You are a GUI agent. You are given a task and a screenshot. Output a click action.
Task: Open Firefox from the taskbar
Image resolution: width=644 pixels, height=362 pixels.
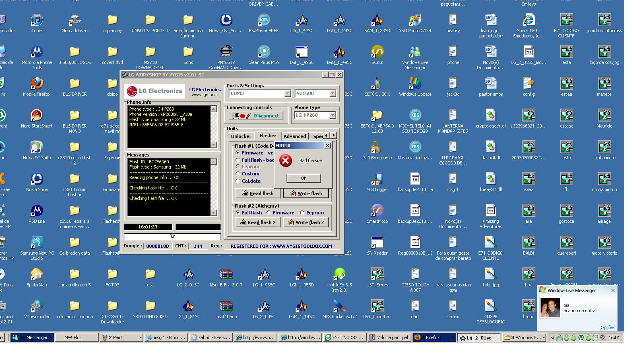[x=434, y=337]
